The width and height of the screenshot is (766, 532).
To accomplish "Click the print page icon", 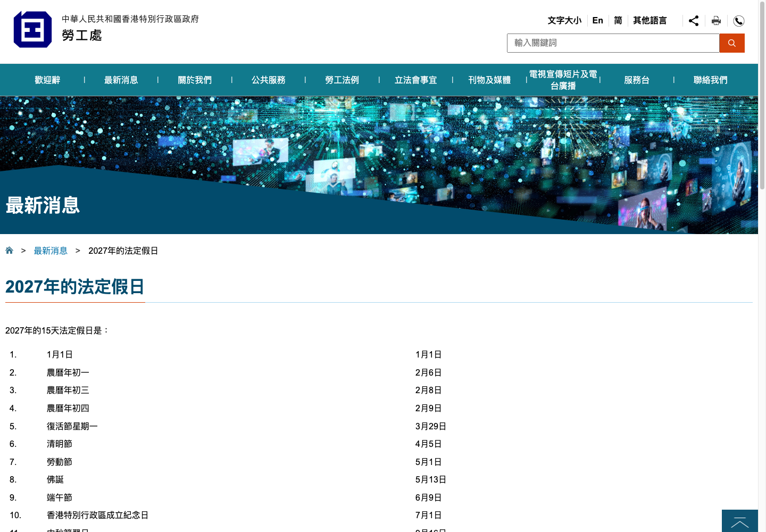I will coord(716,21).
